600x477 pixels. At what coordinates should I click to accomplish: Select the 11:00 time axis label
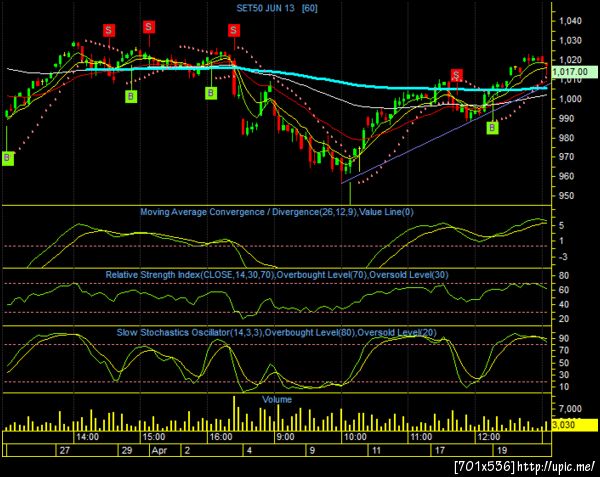pyautogui.click(x=421, y=437)
